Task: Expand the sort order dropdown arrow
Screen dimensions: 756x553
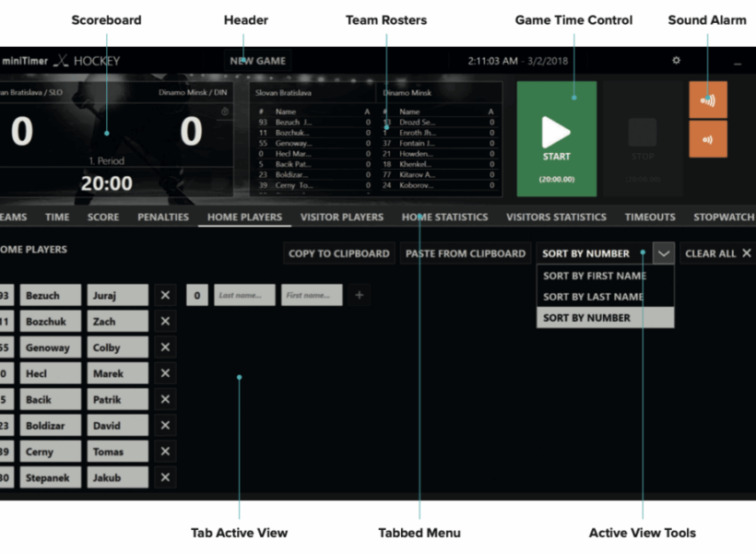Action: (x=664, y=253)
